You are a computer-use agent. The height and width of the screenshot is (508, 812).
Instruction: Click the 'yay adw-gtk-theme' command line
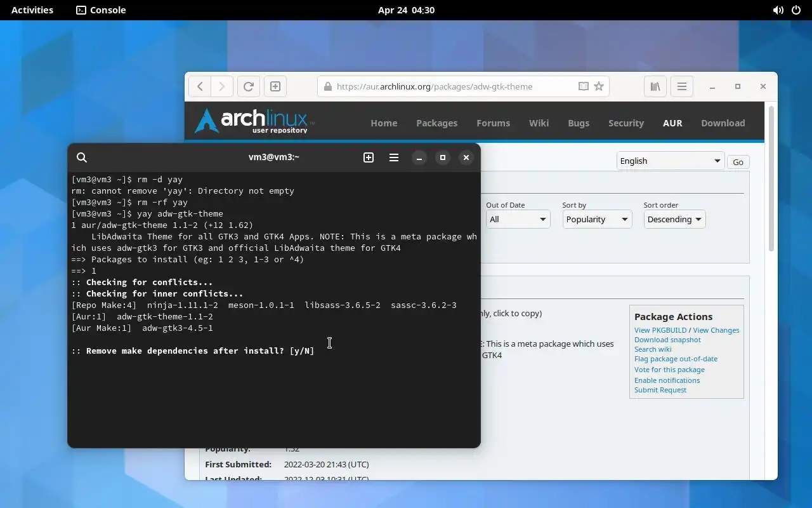147,213
